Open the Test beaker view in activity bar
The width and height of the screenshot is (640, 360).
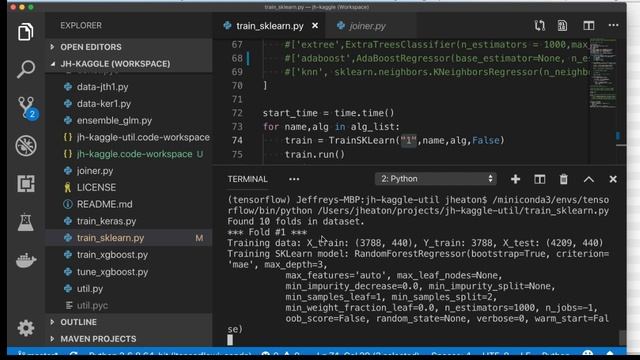[26, 222]
